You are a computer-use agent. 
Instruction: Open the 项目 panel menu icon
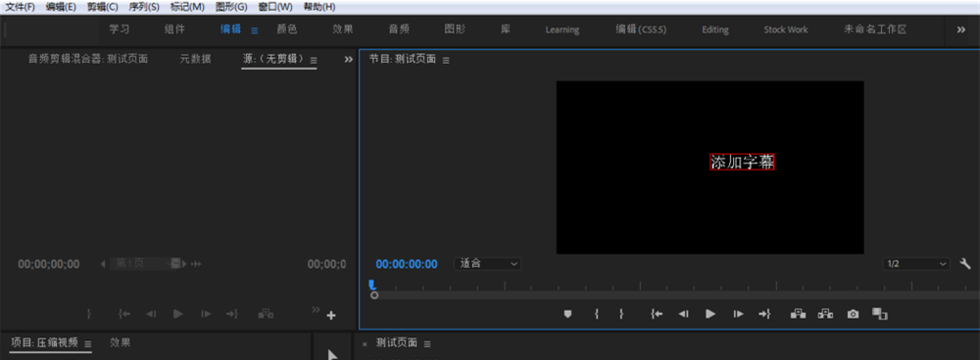[x=88, y=343]
